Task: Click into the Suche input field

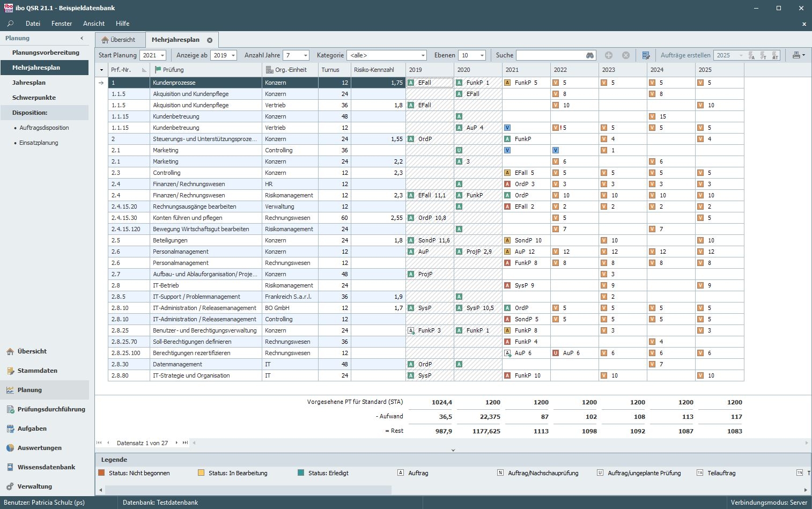Action: [x=550, y=55]
